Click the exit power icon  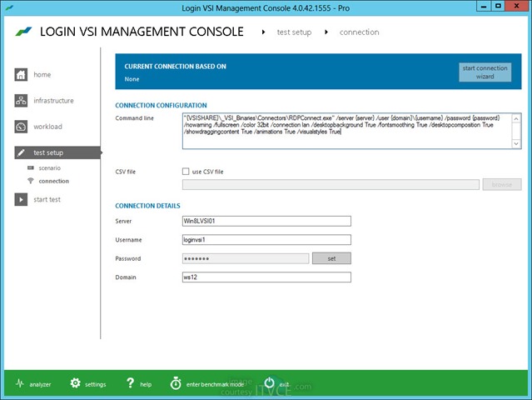click(x=269, y=382)
